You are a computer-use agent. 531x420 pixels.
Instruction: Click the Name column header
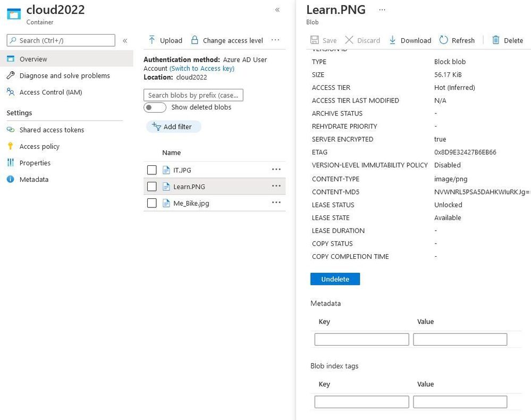click(x=171, y=153)
